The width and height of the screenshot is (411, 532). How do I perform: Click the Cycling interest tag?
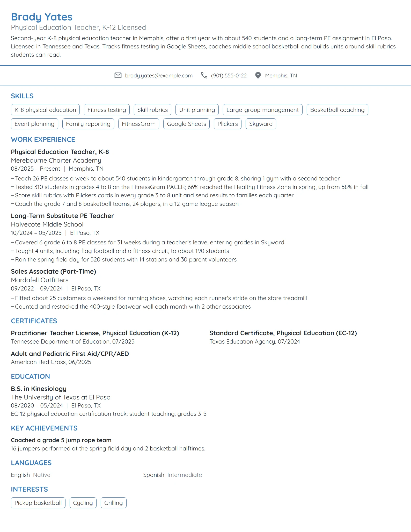(x=83, y=503)
